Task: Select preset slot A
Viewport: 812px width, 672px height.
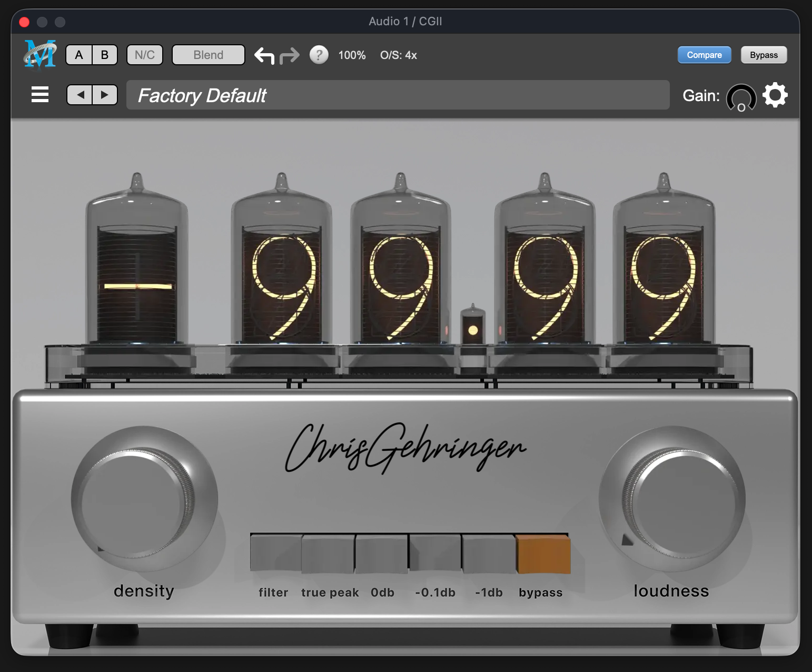Action: pyautogui.click(x=79, y=55)
